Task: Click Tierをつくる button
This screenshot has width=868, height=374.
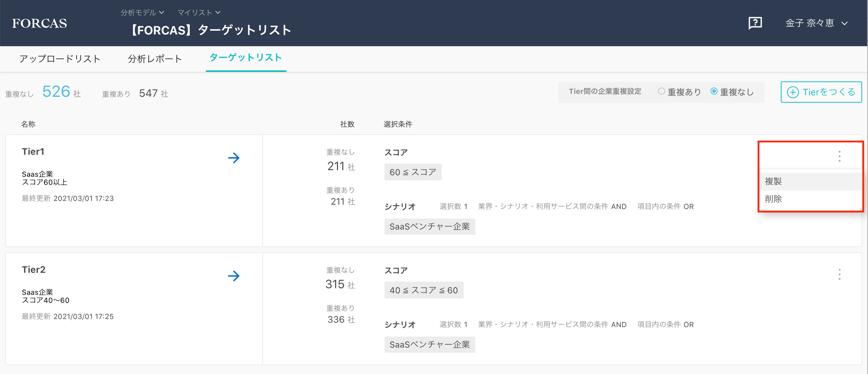Action: (x=821, y=92)
